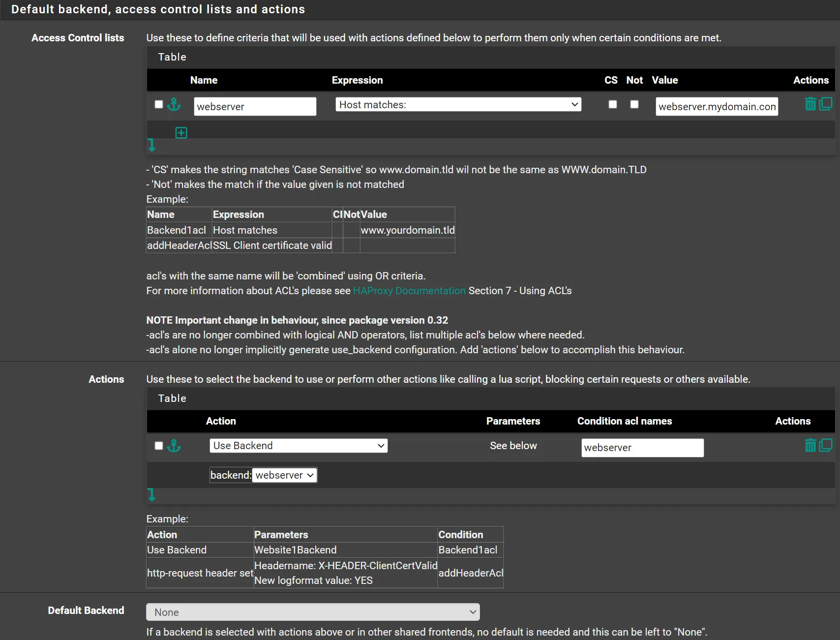This screenshot has width=840, height=640.
Task: Delete the Use Backend action row
Action: coord(811,445)
